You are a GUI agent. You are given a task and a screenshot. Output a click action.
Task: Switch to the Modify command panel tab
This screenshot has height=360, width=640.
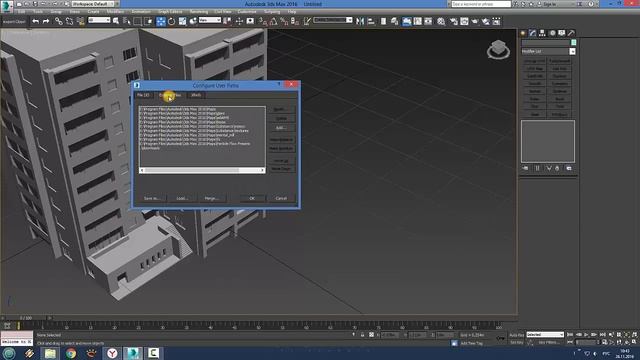pyautogui.click(x=533, y=33)
